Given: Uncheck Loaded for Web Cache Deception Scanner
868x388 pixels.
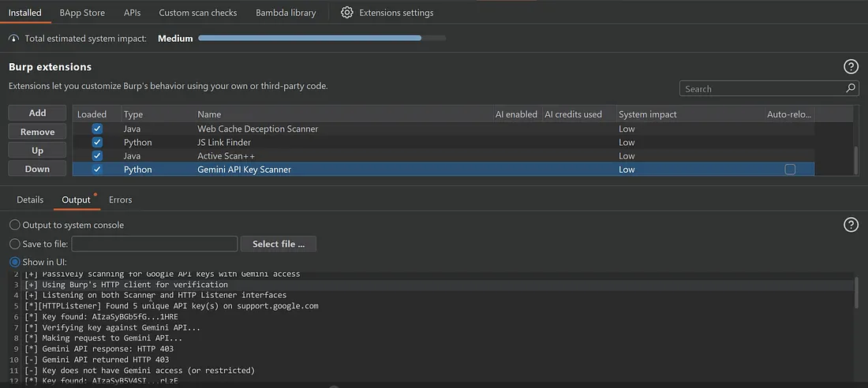Looking at the screenshot, I should [97, 129].
